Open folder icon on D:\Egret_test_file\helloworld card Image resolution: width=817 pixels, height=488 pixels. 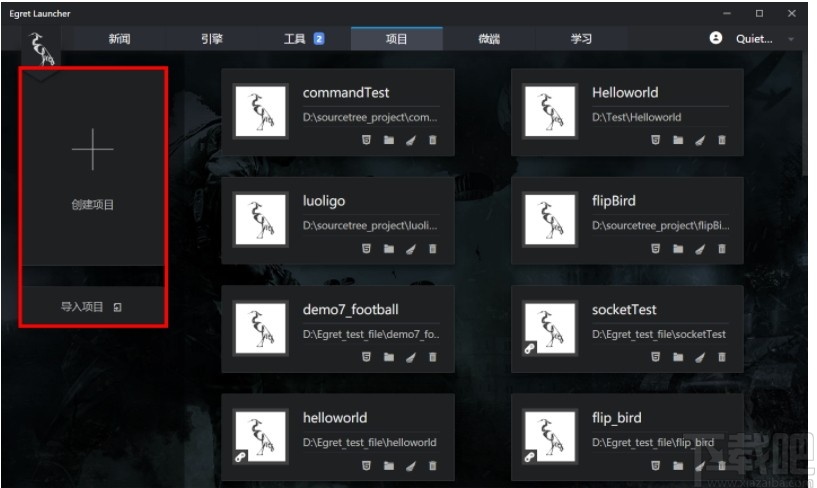(389, 466)
